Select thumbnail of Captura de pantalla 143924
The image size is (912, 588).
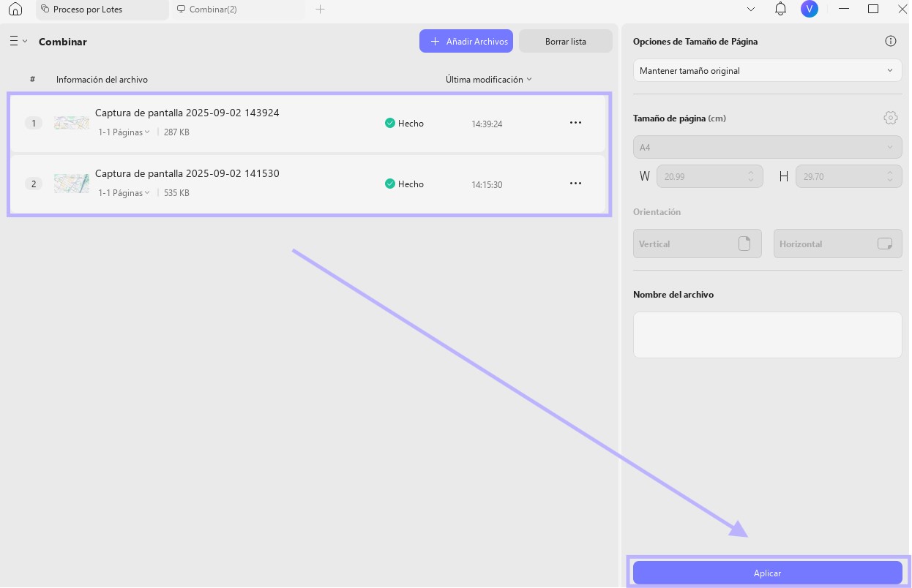click(72, 123)
